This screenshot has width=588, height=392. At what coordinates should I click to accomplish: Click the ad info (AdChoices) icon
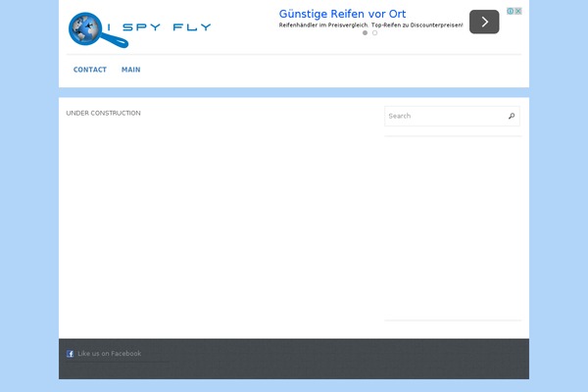pyautogui.click(x=511, y=11)
